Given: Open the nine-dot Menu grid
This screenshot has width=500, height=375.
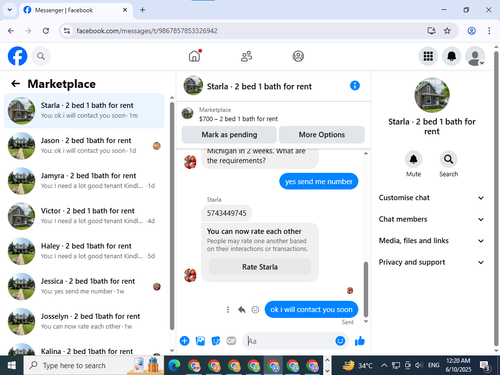Looking at the screenshot, I should click(428, 56).
